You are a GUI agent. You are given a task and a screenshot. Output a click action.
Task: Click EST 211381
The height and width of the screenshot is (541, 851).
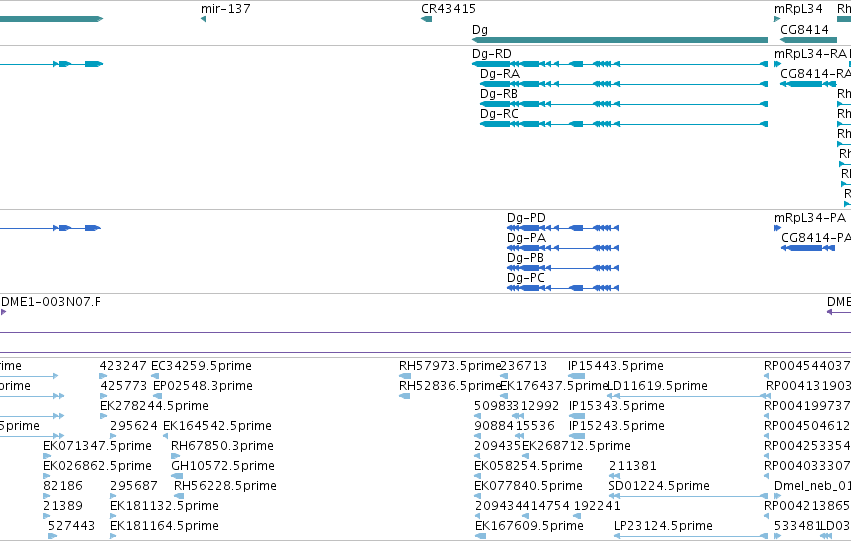(633, 466)
